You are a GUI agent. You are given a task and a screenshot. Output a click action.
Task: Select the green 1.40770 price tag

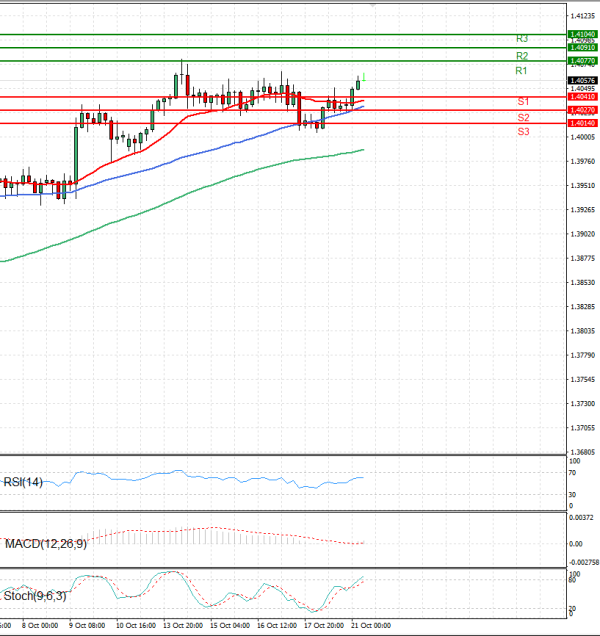[582, 61]
